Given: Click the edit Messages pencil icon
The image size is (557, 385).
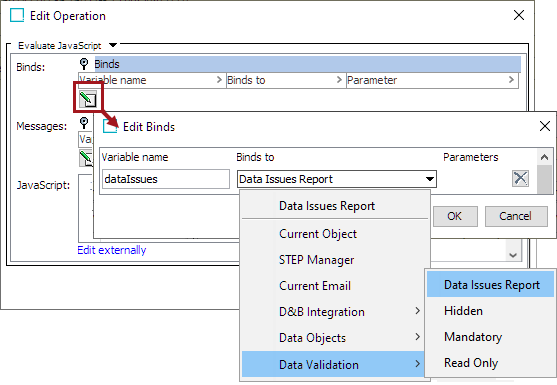Looking at the screenshot, I should pos(86,158).
